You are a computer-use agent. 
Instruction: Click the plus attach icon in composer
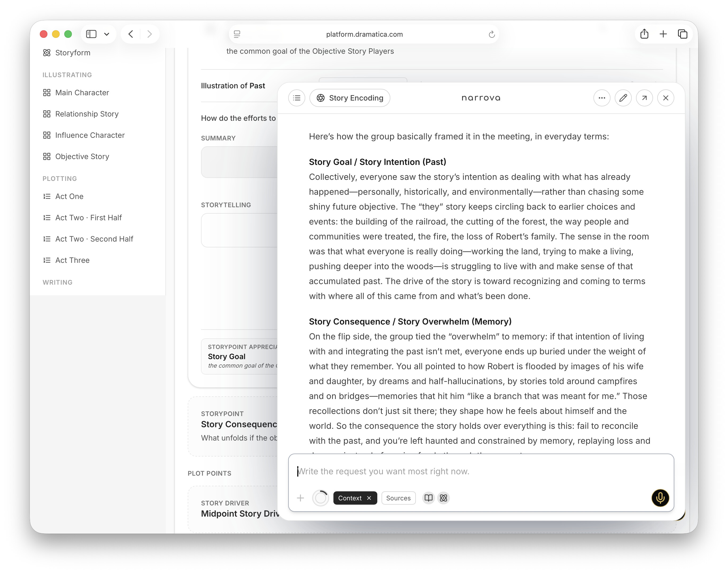(x=300, y=498)
